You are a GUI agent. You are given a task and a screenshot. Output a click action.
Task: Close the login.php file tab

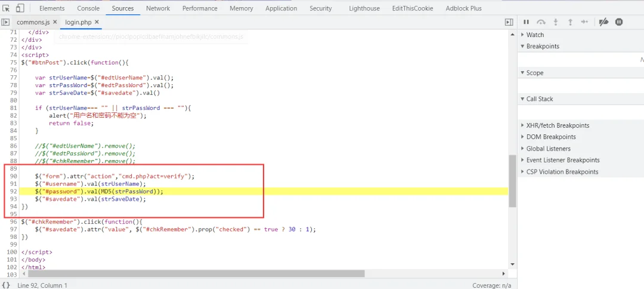pyautogui.click(x=97, y=22)
